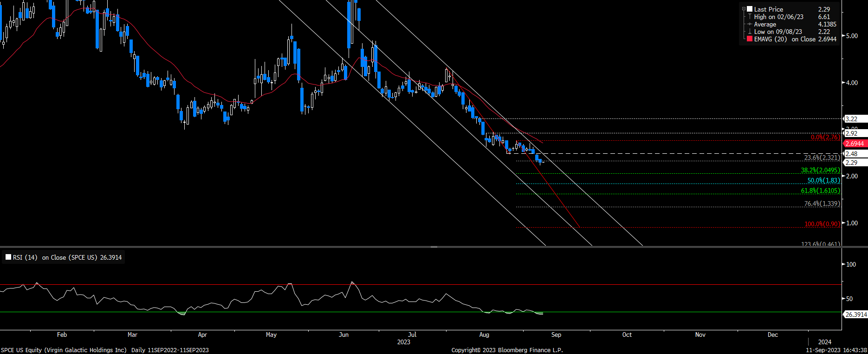Click the 11-Sep-2023 16:43:38 timestamp
The height and width of the screenshot is (354, 868).
tap(836, 350)
